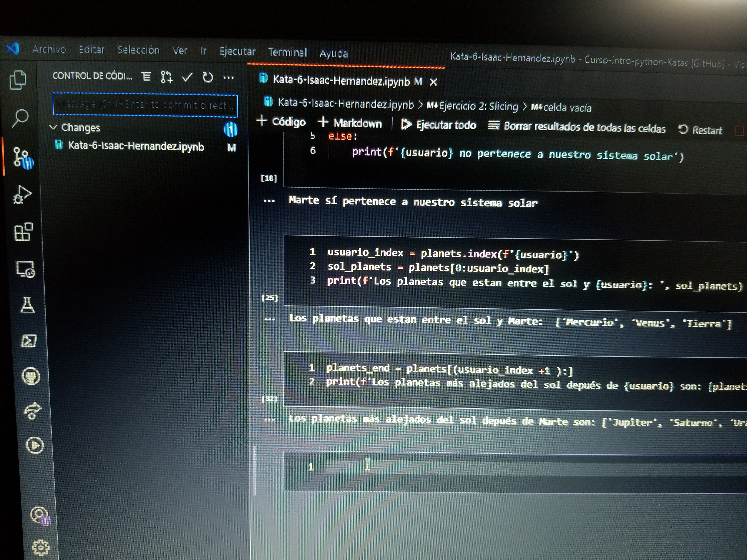Image resolution: width=747 pixels, height=560 pixels.
Task: Click the else: code line
Action: tap(342, 136)
